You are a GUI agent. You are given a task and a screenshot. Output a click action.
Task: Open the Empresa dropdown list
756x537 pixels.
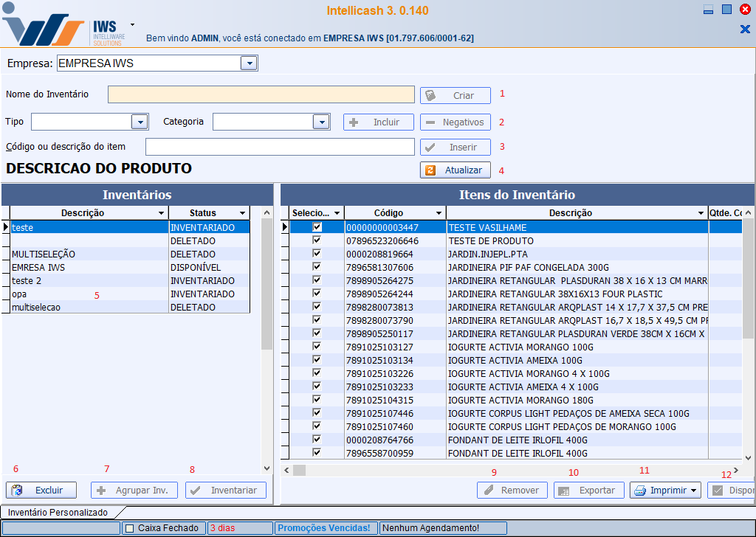point(250,63)
